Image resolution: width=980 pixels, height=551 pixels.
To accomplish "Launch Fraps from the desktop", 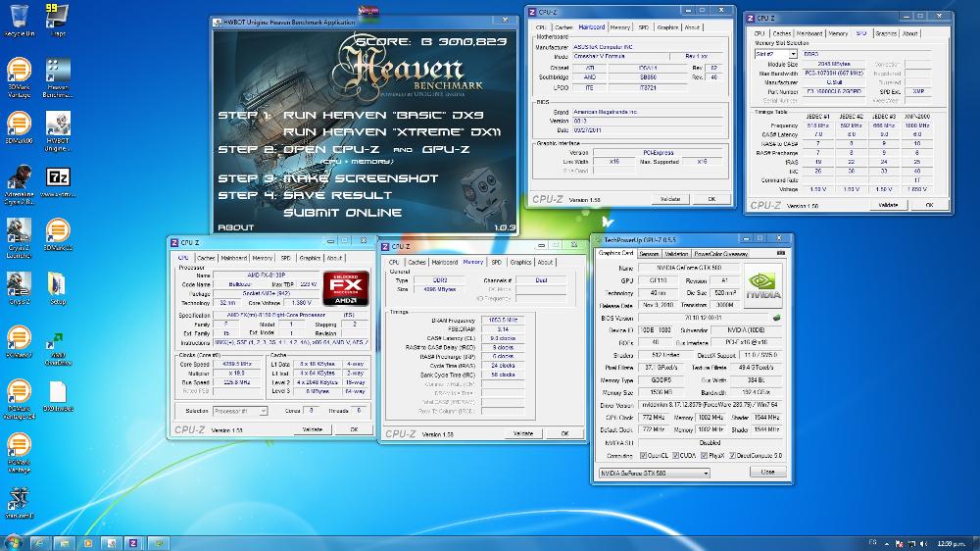I will point(58,20).
